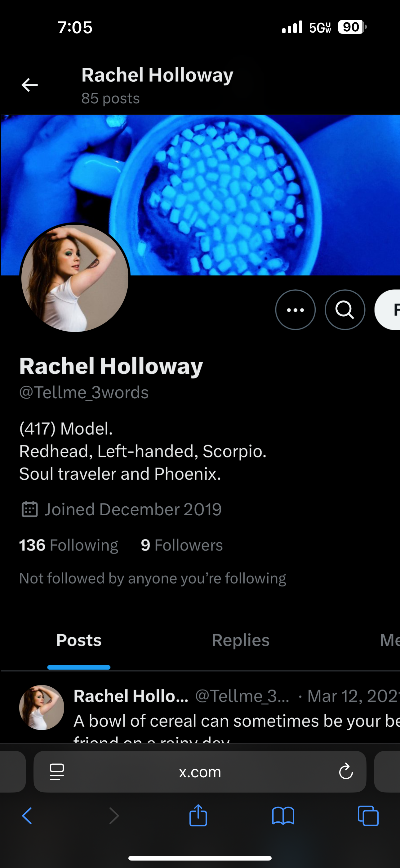Open the Safari page settings icon
The image size is (400, 868).
point(57,772)
